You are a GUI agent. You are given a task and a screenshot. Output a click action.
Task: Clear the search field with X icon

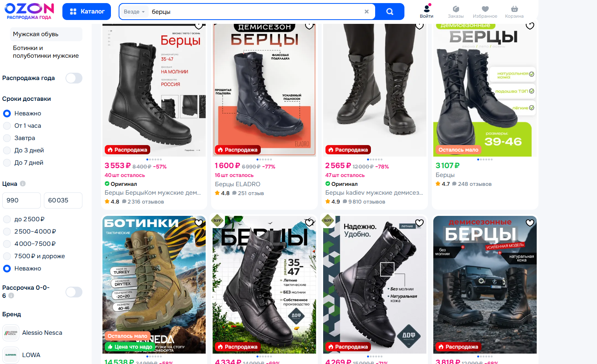click(367, 12)
